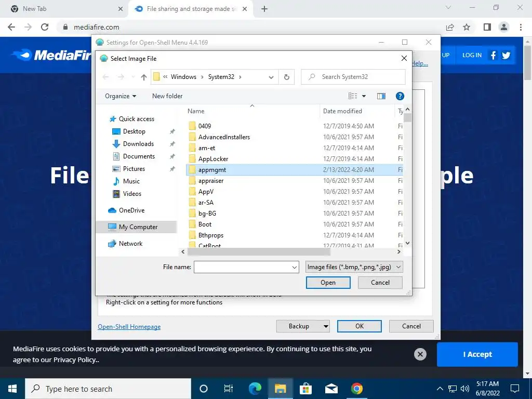Screen dimensions: 532x399
Task: Dismiss the cookie banner with X icon
Action: click(x=420, y=354)
